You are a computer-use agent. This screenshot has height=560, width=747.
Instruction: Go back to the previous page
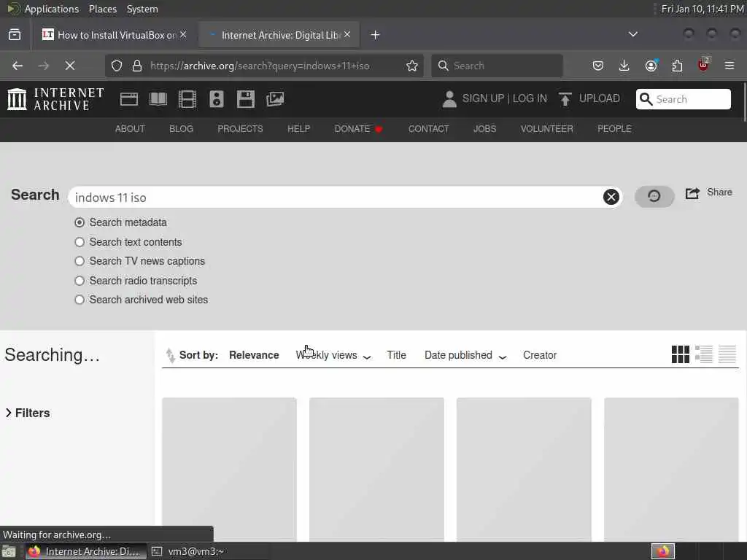click(18, 66)
